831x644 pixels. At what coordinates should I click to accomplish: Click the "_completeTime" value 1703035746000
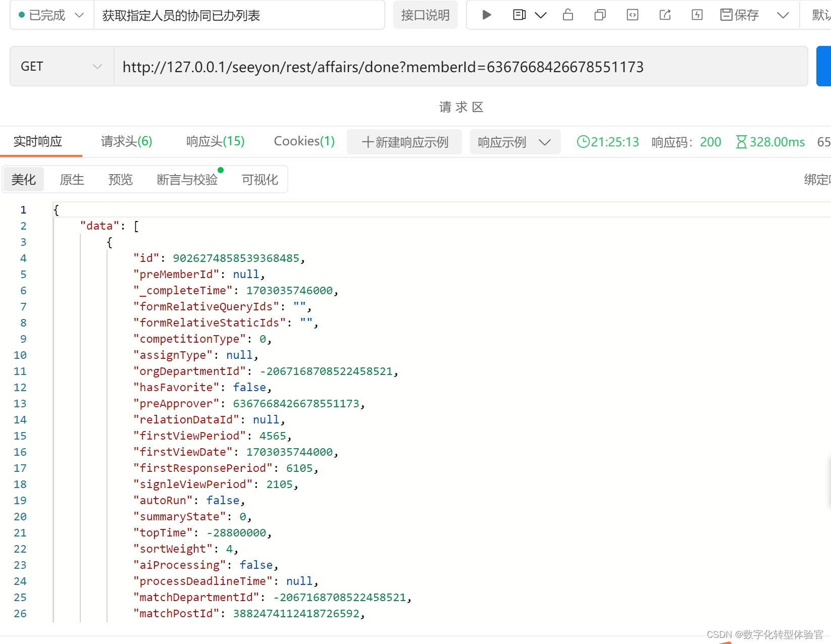pos(290,290)
